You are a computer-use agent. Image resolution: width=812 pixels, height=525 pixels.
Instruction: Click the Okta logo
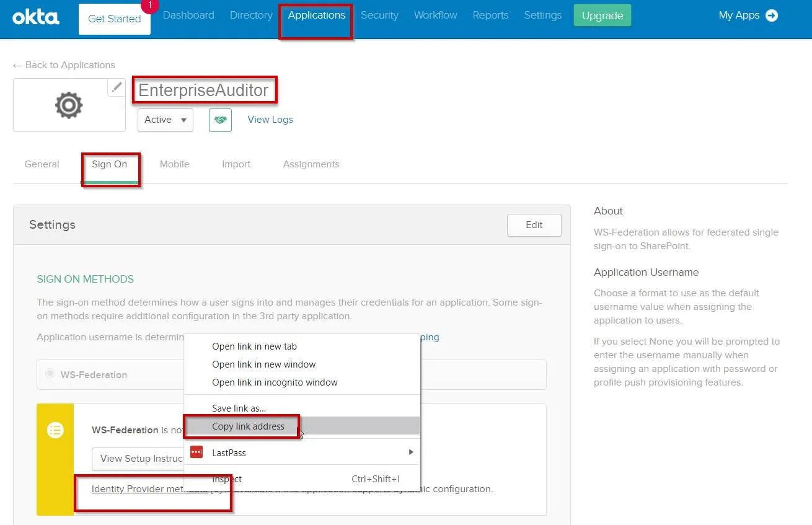pyautogui.click(x=36, y=16)
